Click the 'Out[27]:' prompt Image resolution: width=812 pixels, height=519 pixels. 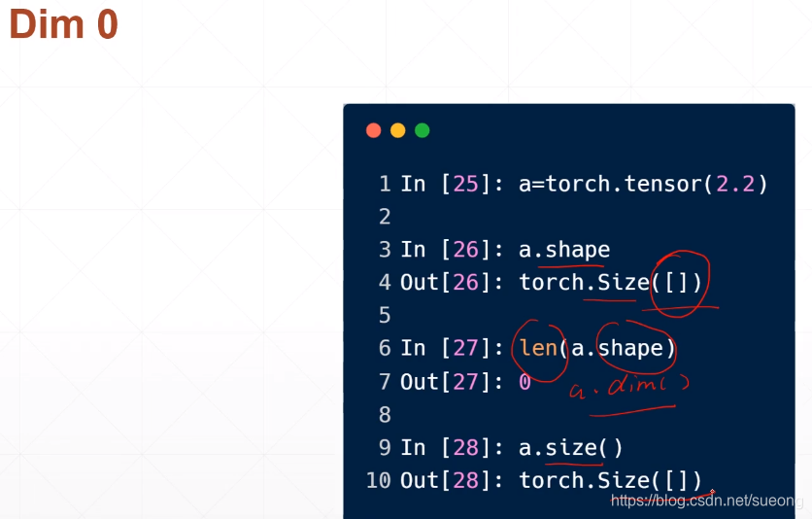[x=452, y=382]
